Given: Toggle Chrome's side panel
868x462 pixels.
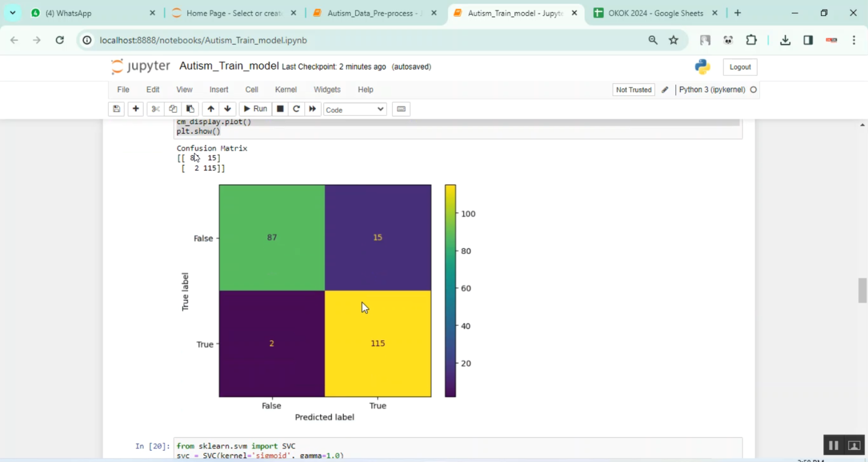Looking at the screenshot, I should click(808, 40).
